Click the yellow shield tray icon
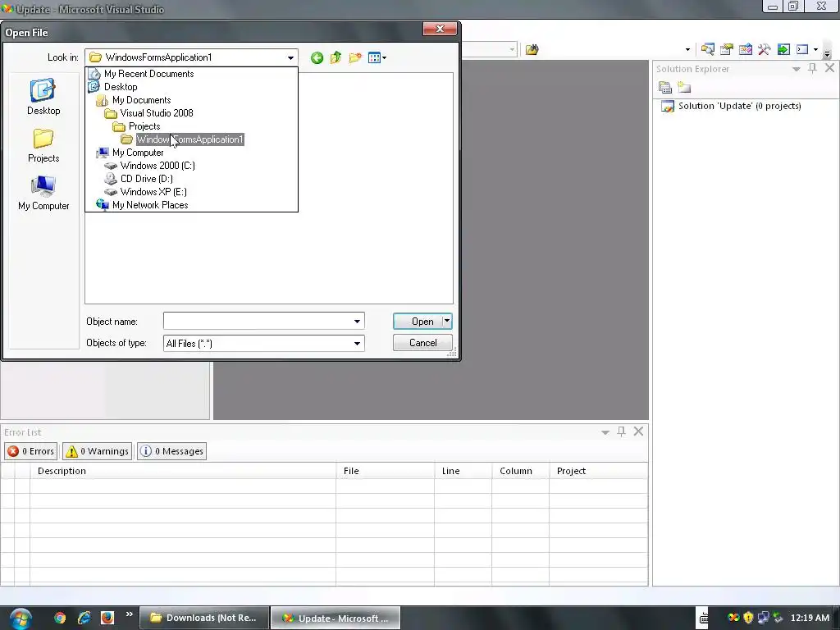Screen dimensions: 840x630 point(748,618)
